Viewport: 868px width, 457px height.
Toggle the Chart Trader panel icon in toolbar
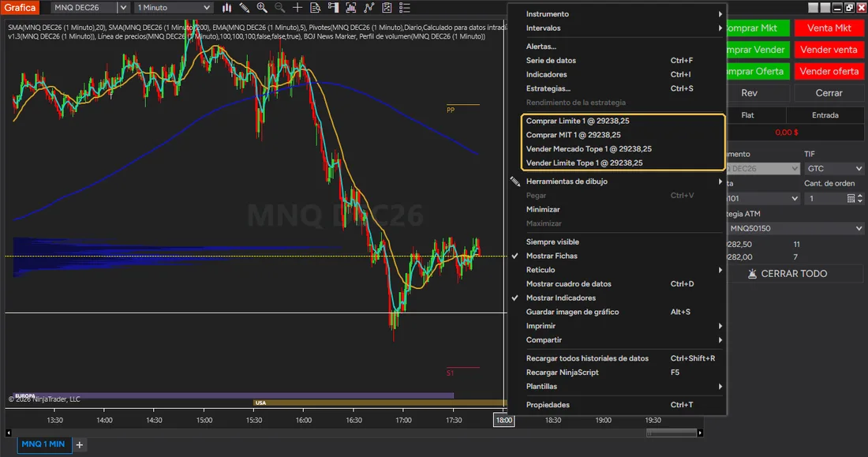(333, 8)
